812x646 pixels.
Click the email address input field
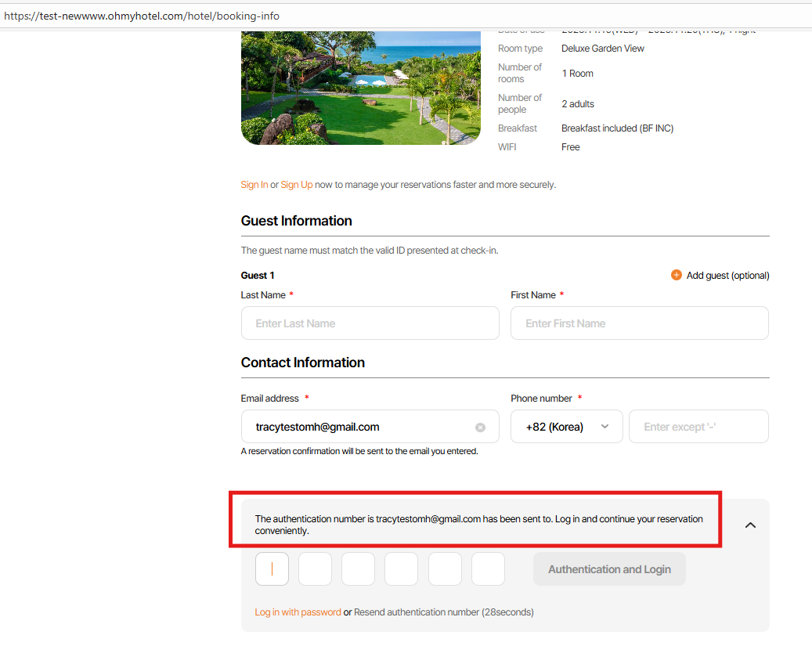(370, 426)
